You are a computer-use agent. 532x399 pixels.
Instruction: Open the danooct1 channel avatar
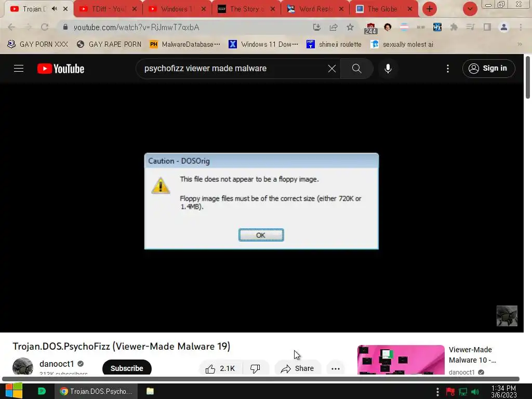click(x=23, y=367)
